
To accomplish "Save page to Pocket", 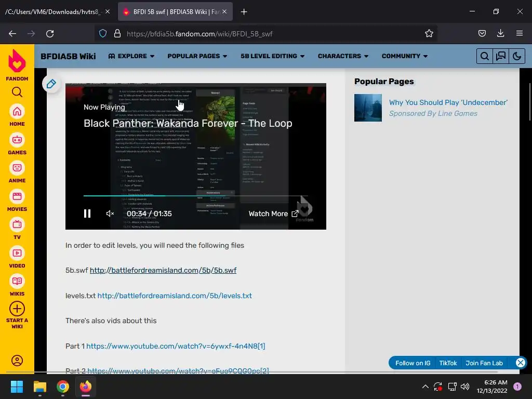I will click(482, 33).
